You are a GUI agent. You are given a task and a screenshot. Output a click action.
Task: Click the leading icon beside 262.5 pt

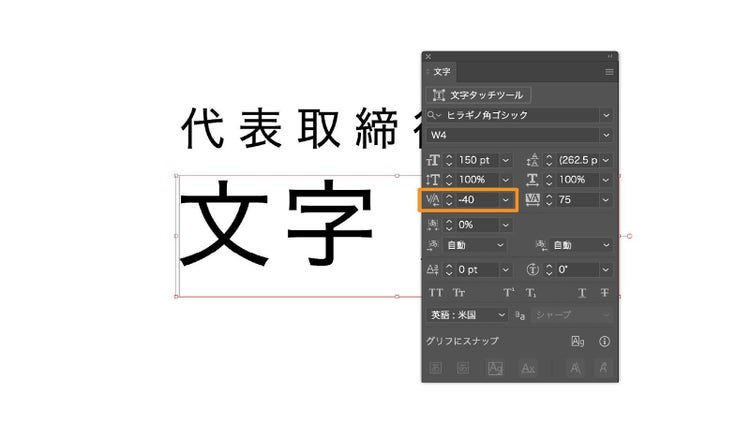[x=532, y=160]
